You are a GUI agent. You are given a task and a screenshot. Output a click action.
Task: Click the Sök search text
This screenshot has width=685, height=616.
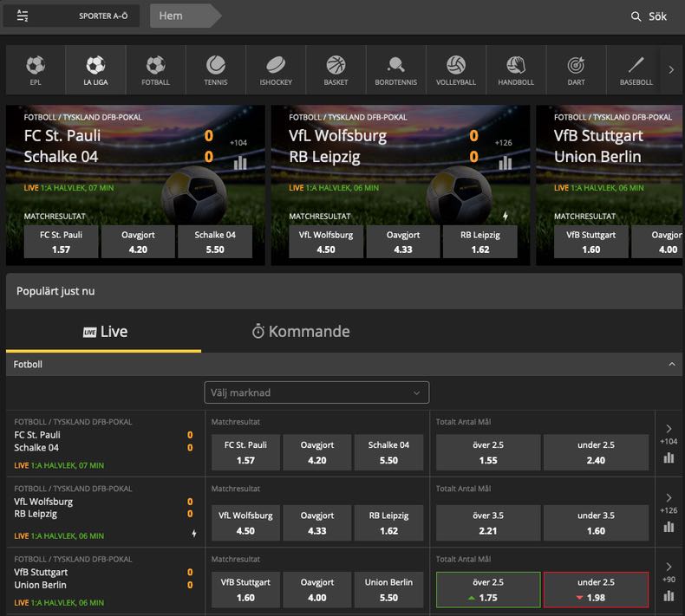click(x=657, y=16)
